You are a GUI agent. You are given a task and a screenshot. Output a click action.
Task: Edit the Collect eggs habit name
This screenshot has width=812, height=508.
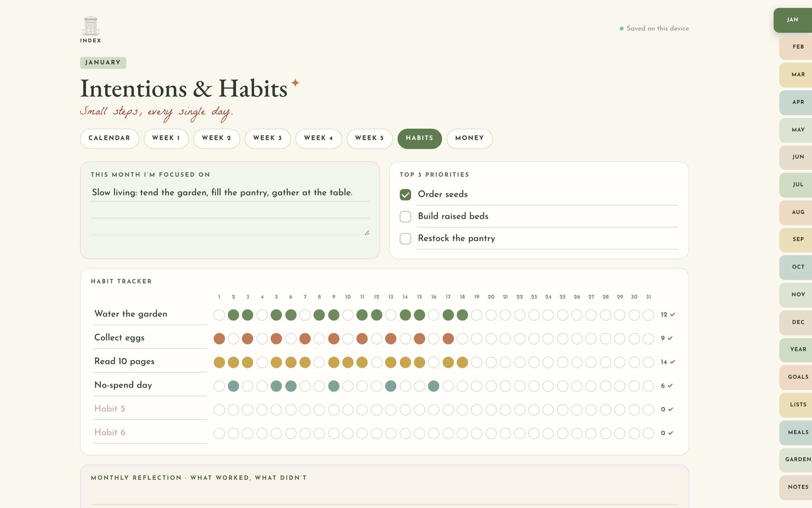[x=150, y=338]
